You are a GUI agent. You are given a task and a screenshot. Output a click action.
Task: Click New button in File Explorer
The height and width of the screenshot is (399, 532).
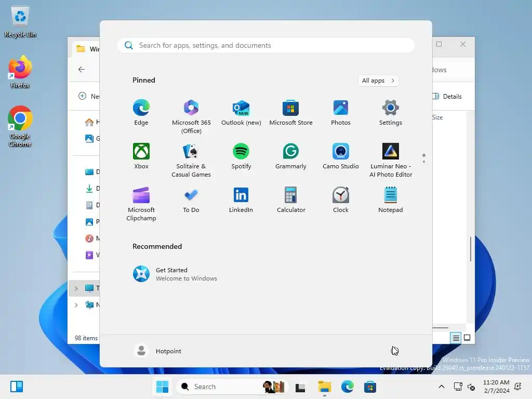click(89, 96)
